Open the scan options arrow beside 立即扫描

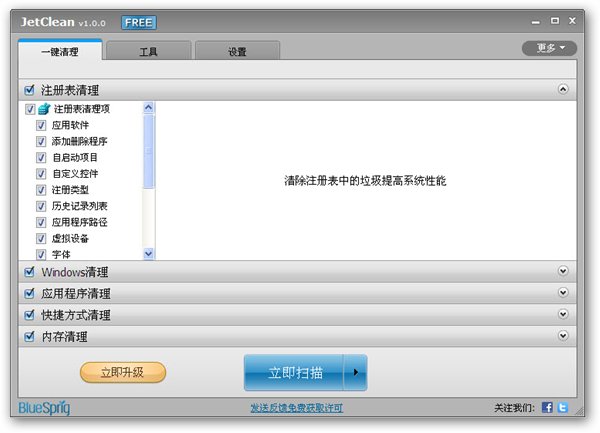pos(355,372)
